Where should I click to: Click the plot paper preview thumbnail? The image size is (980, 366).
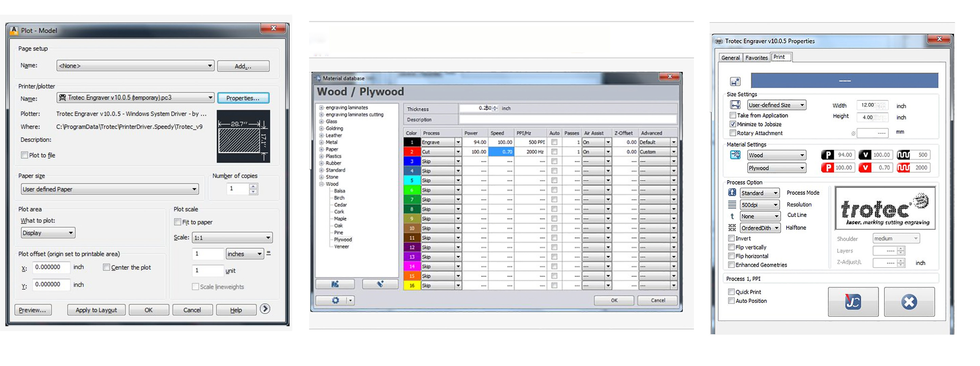pyautogui.click(x=244, y=136)
